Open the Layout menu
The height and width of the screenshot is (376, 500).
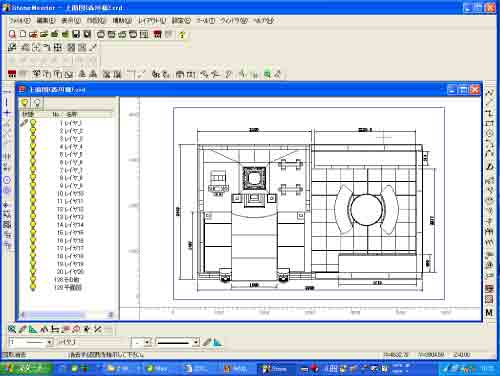click(x=152, y=21)
